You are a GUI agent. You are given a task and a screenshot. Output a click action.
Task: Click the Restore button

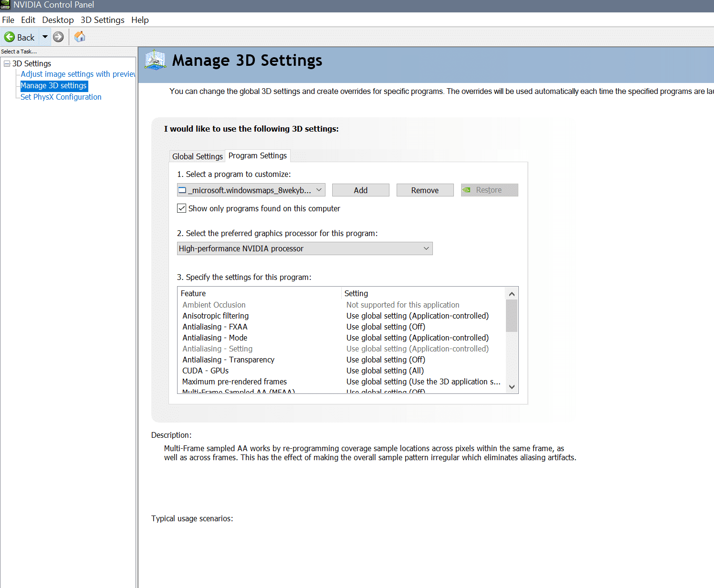click(489, 190)
